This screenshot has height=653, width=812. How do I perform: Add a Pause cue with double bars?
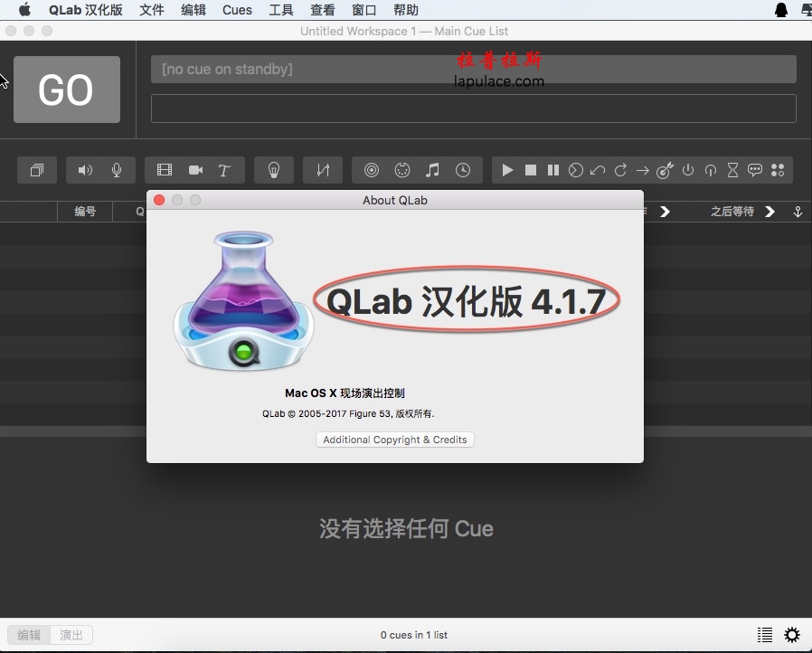[x=553, y=170]
